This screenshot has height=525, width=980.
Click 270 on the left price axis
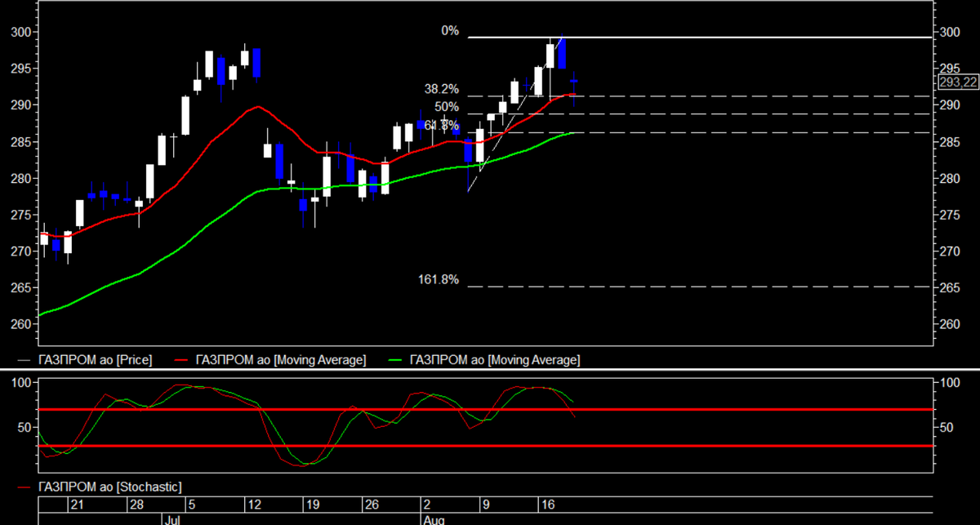point(22,251)
